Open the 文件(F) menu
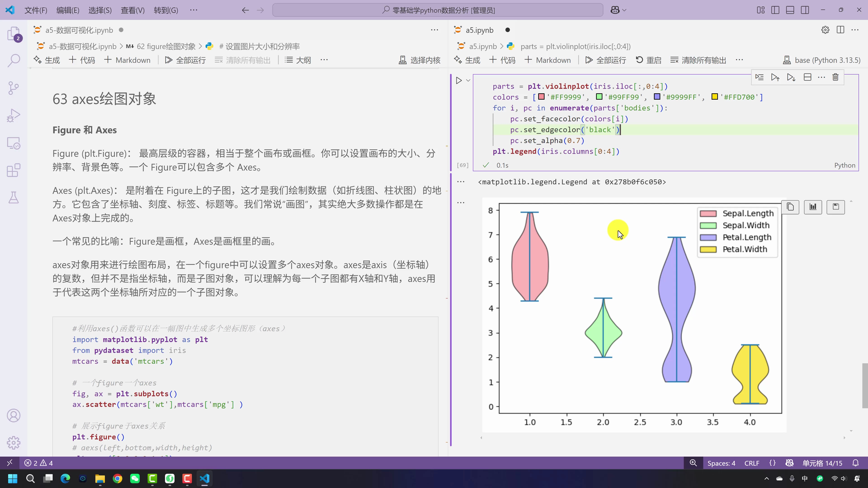 point(36,10)
